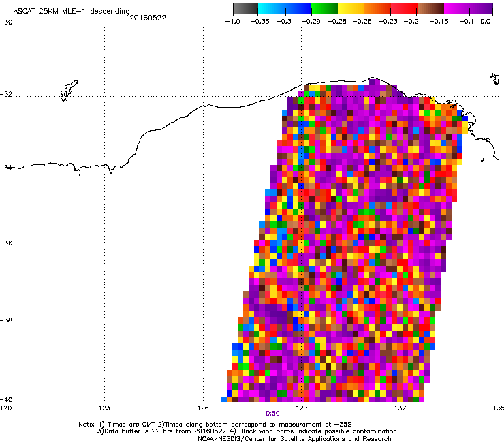This screenshot has height=443, width=504.
Task: Click the legend value -0.28
Action: pos(336,22)
